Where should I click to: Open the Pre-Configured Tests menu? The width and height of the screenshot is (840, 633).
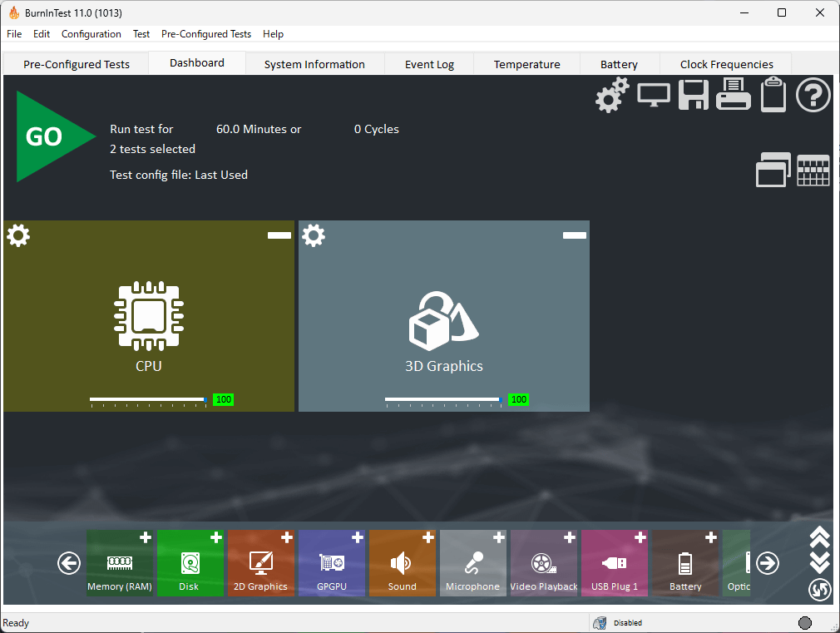coord(206,34)
